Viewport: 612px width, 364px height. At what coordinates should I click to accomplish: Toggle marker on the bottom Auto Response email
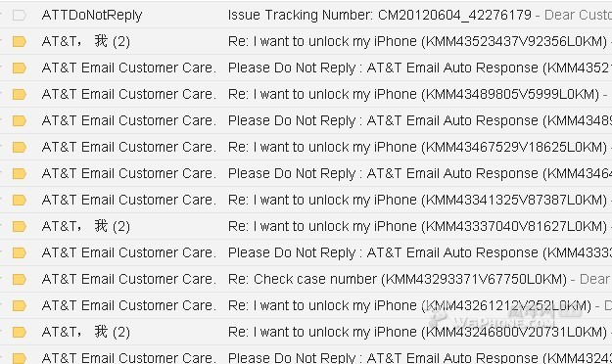[20, 358]
